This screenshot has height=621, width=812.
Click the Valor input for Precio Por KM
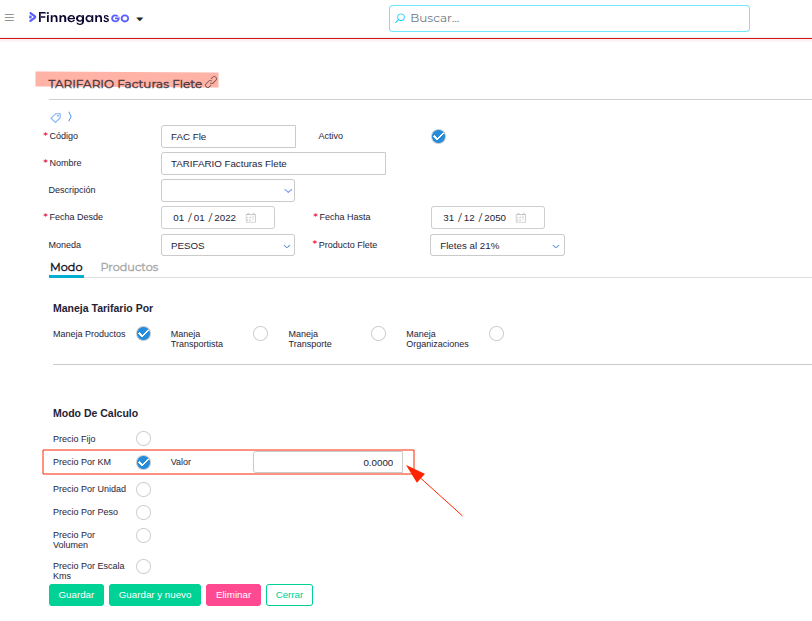pos(328,462)
